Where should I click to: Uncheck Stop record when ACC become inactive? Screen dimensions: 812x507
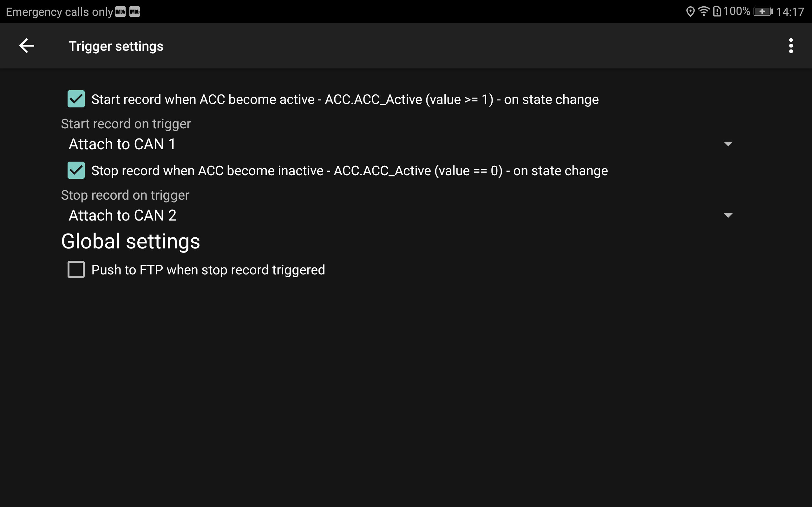click(x=76, y=170)
